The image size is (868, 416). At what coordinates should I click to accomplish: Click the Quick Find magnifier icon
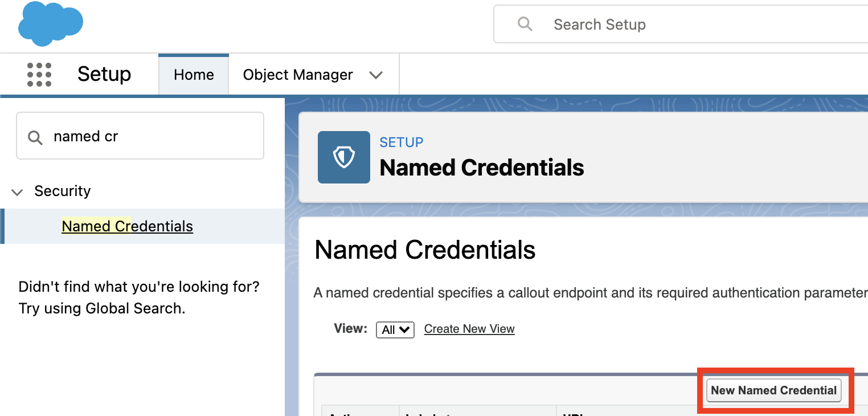point(35,137)
